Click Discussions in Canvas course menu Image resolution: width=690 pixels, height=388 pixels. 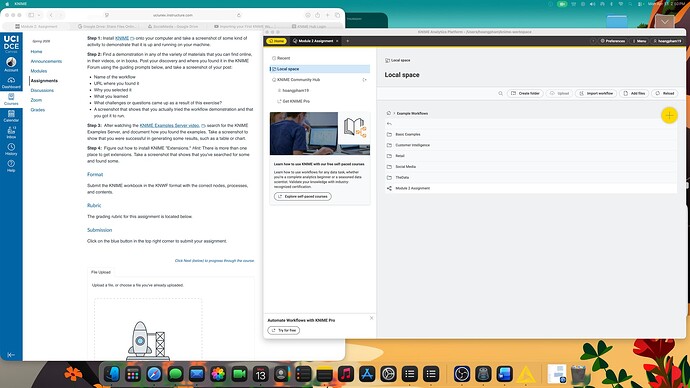42,90
